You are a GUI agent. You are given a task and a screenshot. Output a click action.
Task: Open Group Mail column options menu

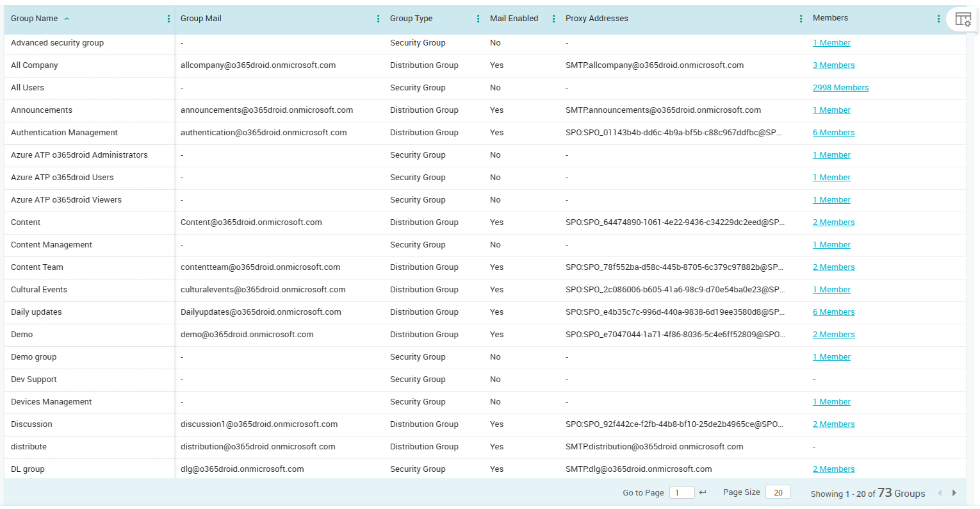tap(378, 19)
